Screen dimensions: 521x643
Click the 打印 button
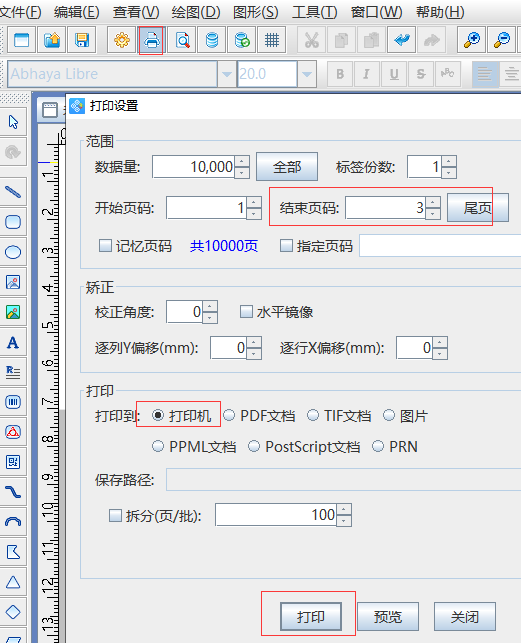(311, 616)
